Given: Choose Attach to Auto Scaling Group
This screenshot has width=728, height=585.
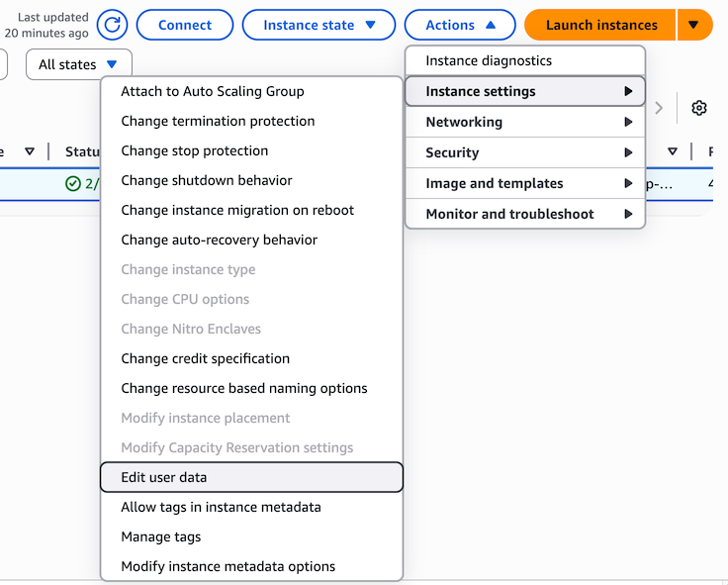Looking at the screenshot, I should (x=213, y=91).
